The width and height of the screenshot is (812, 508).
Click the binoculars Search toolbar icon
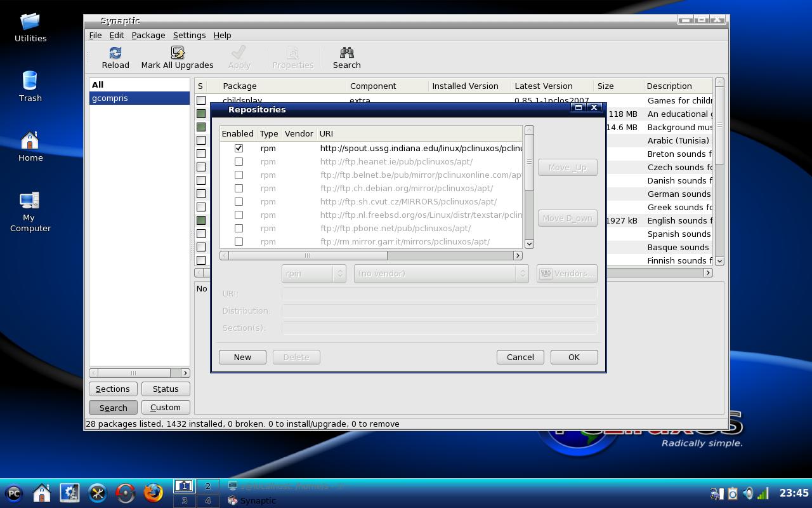click(346, 53)
